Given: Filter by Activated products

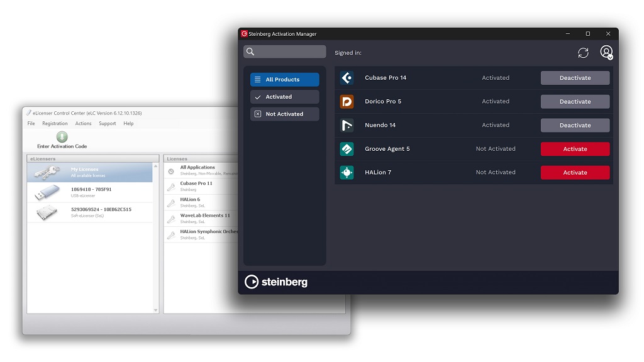Looking at the screenshot, I should (x=285, y=97).
